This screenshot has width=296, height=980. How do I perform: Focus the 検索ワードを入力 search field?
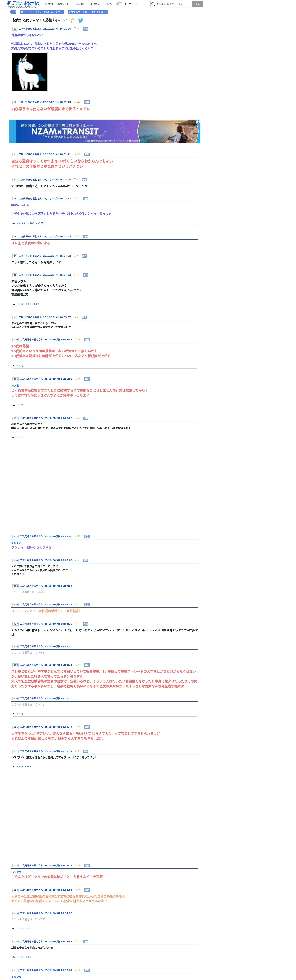(x=179, y=4)
